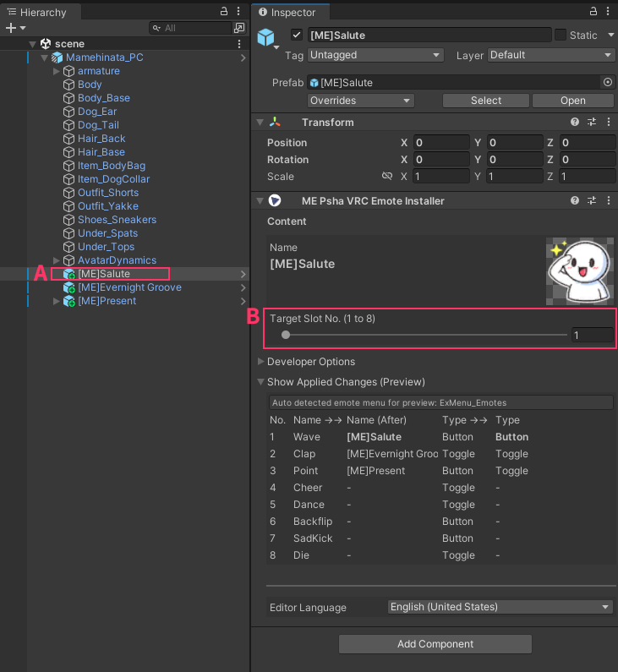The image size is (618, 672).
Task: Expand the Developer Options foldout
Action: click(x=260, y=362)
